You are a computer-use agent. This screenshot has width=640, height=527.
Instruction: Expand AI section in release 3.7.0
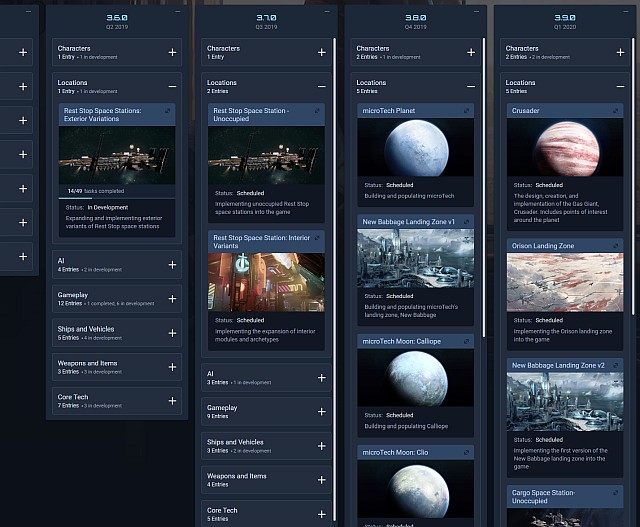tap(322, 378)
